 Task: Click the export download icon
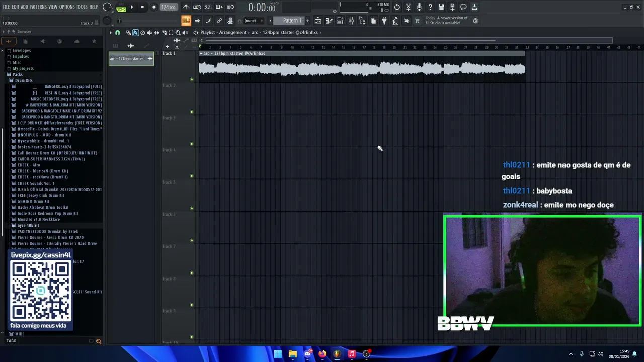pos(474,7)
